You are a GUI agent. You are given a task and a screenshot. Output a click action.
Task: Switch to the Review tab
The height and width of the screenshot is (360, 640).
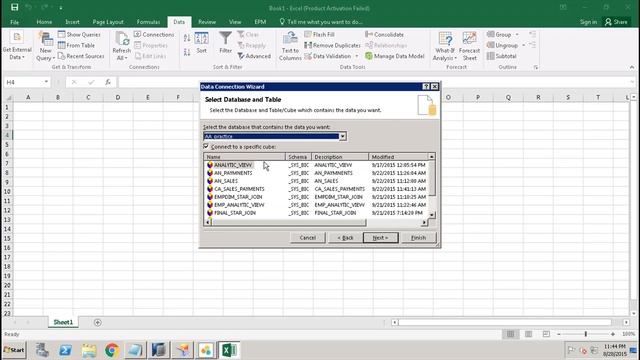[207, 22]
